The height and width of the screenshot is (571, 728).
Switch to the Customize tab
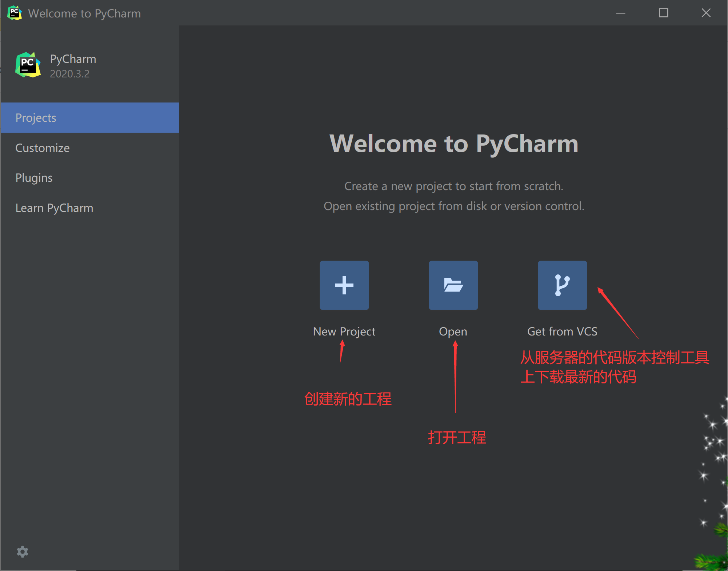[89, 148]
